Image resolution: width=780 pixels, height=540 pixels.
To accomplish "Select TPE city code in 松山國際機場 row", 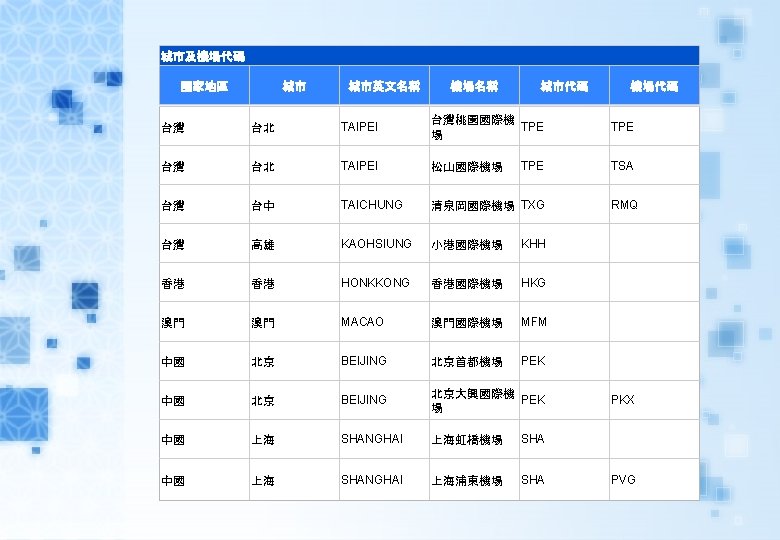I will (x=532, y=166).
